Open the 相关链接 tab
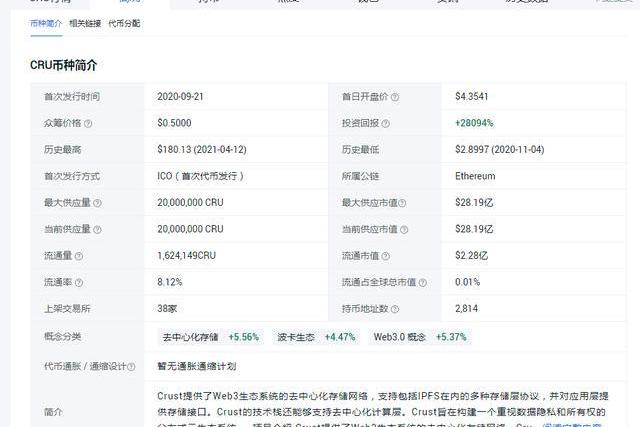The image size is (640, 427). coord(85,23)
